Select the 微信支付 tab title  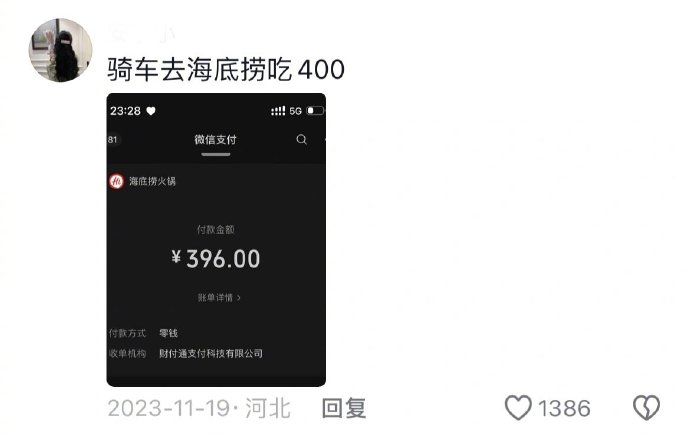pyautogui.click(x=216, y=140)
